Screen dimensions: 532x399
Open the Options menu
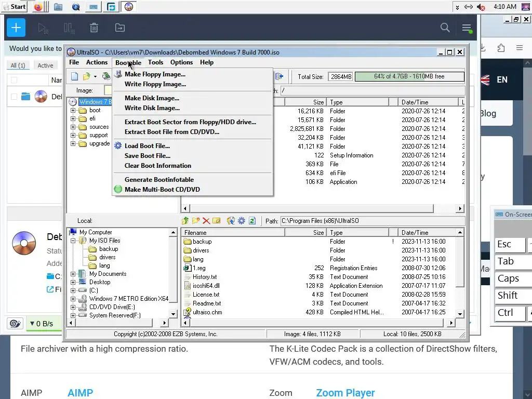181,62
